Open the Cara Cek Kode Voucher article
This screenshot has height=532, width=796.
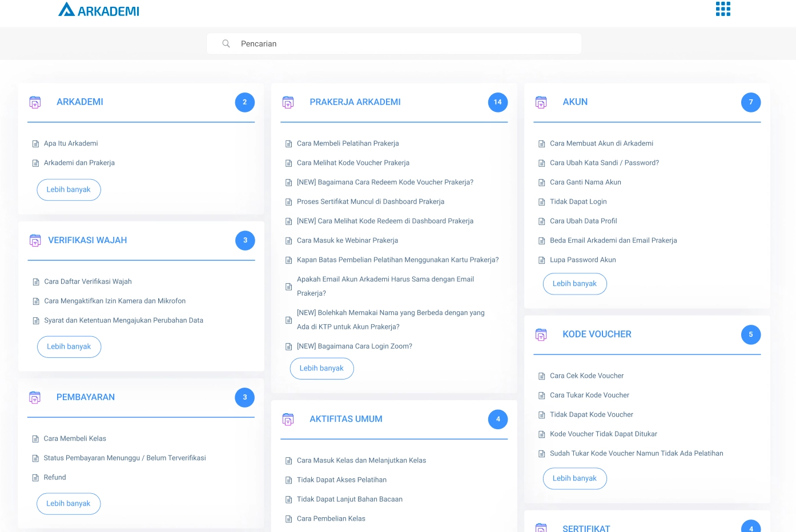[586, 376]
